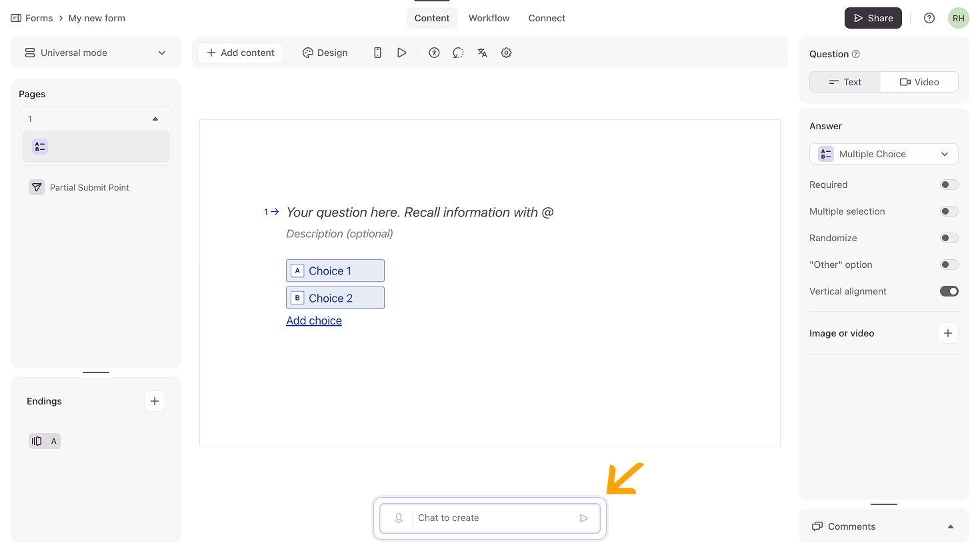Select the Video question type
This screenshot has width=980, height=553.
tap(919, 82)
